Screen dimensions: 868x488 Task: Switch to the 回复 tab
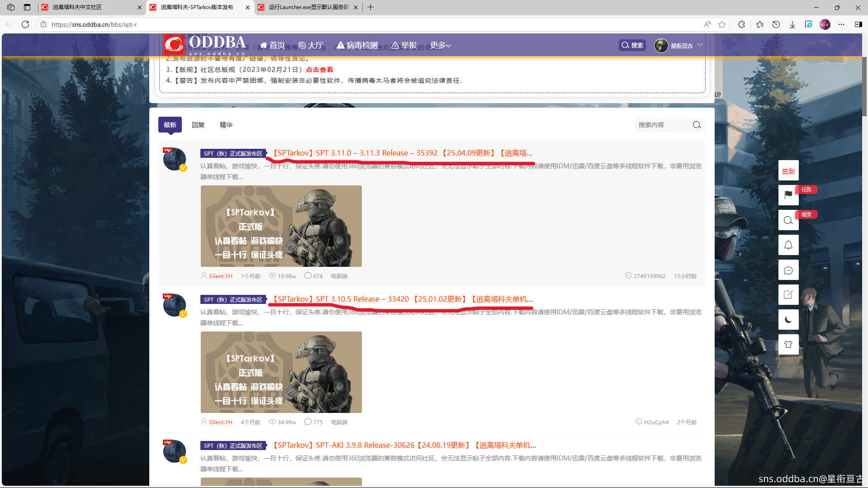[x=198, y=125]
